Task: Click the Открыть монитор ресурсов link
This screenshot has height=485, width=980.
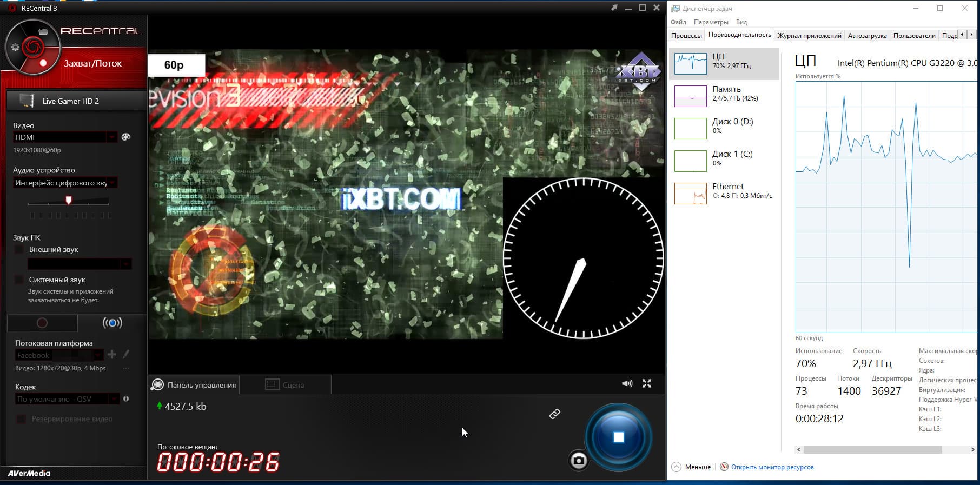Action: pos(772,467)
